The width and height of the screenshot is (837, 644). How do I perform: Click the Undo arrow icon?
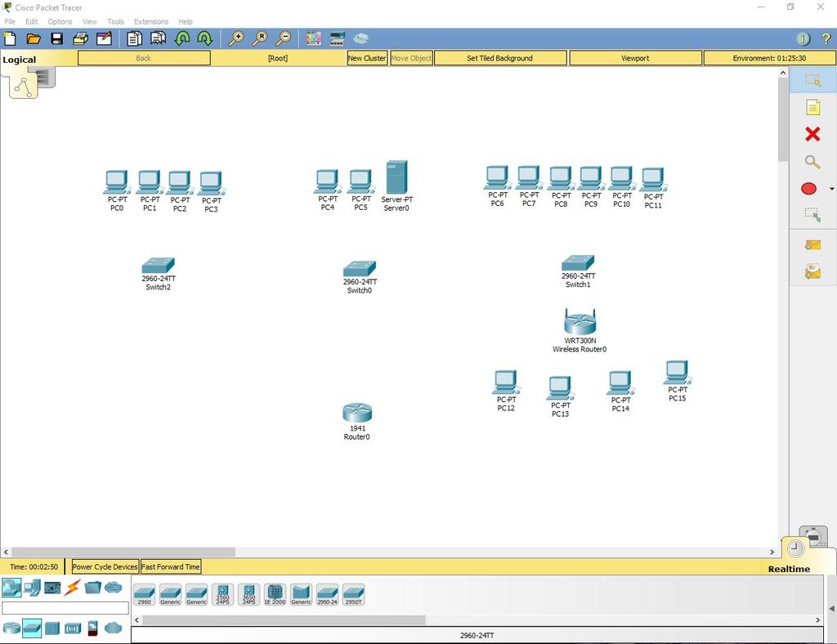coord(182,38)
